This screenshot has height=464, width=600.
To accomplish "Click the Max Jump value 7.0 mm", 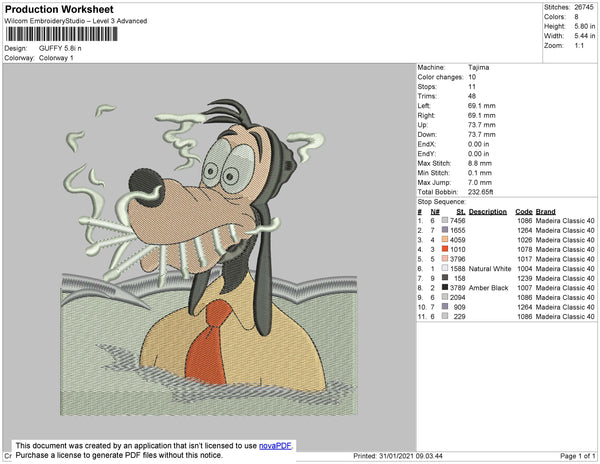I will pos(480,182).
